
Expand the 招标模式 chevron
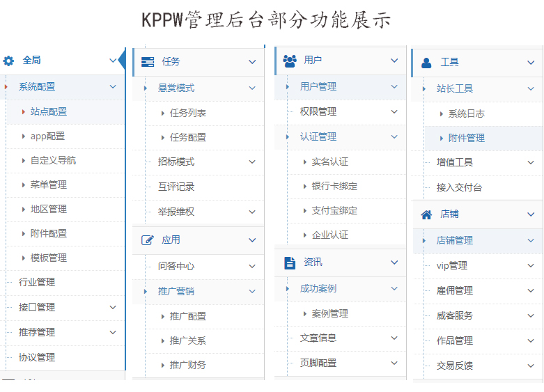tap(252, 162)
